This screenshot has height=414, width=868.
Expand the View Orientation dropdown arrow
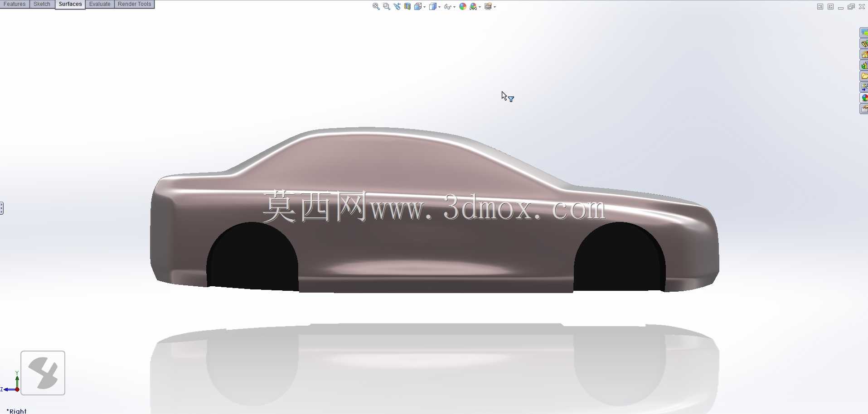(424, 7)
